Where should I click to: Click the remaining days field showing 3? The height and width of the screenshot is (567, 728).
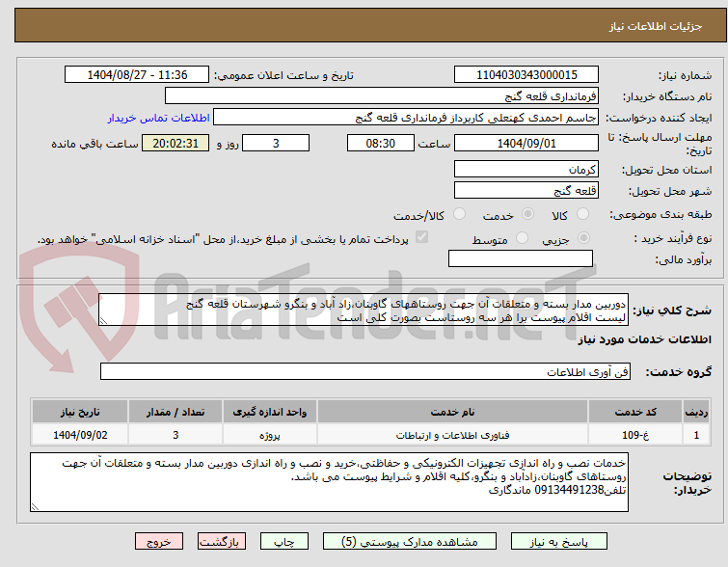276,143
